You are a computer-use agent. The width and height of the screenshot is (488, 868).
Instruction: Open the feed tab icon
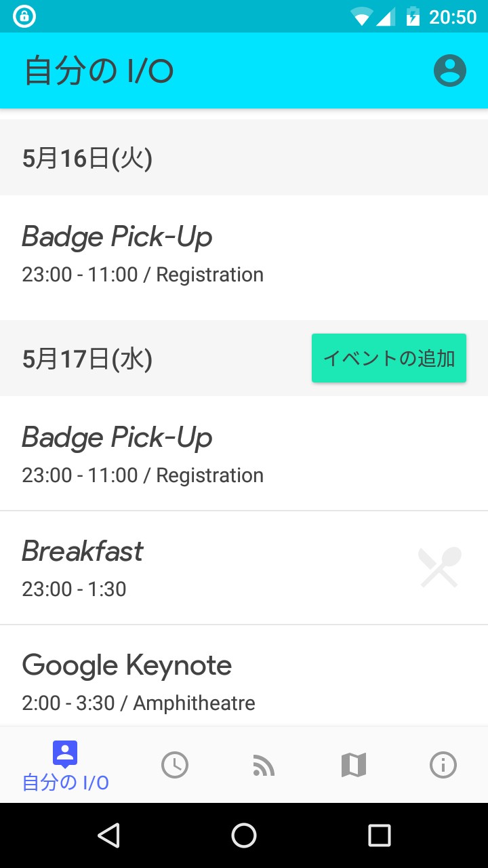click(264, 765)
